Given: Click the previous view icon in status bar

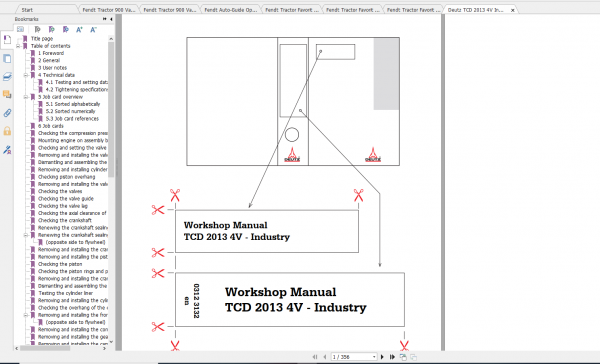Looking at the screenshot, I should pos(403,357).
